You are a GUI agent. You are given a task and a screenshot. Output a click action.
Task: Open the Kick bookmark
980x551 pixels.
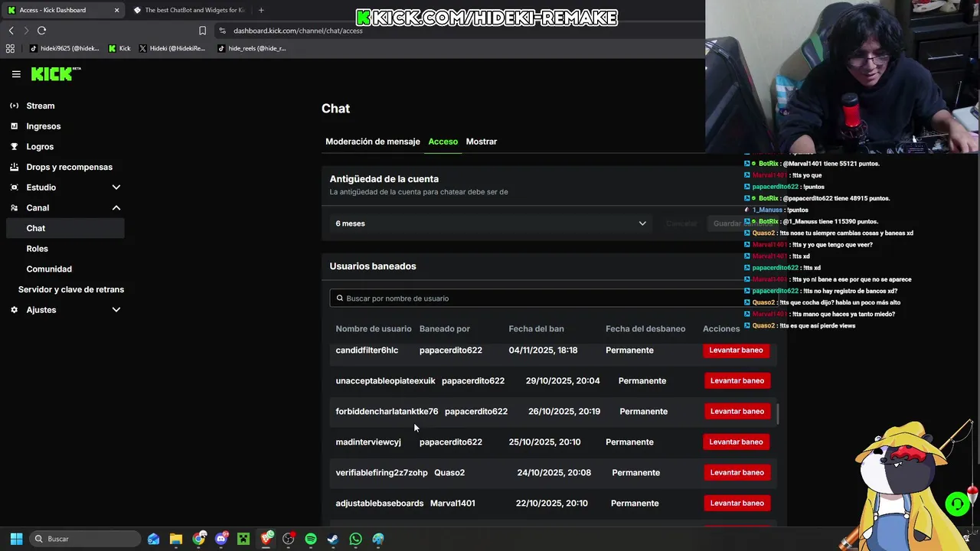tap(119, 48)
